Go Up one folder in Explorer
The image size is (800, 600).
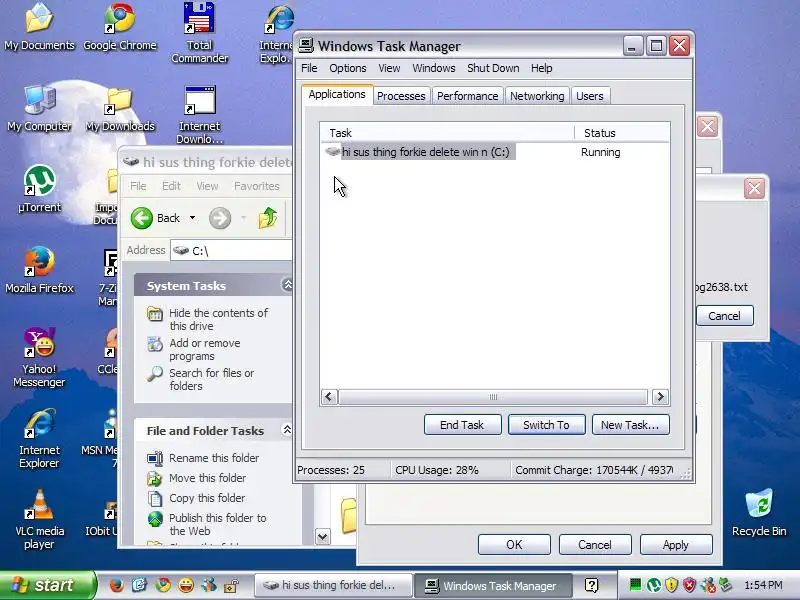coord(268,218)
